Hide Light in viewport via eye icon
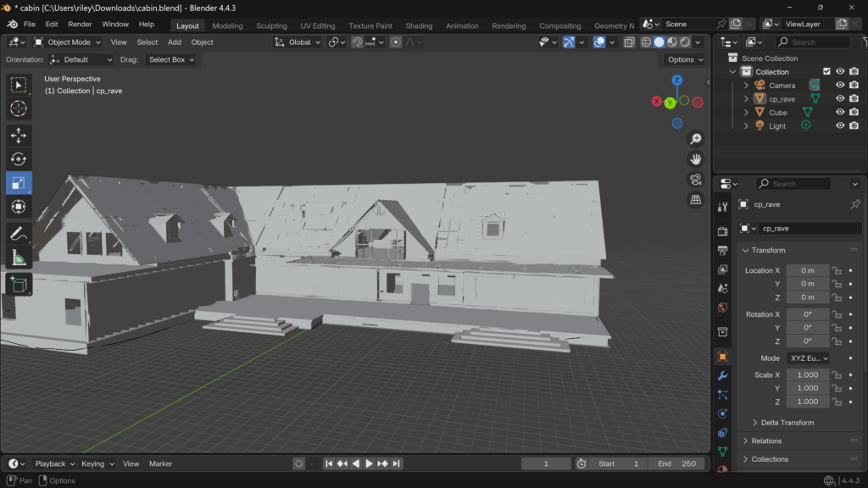 840,125
